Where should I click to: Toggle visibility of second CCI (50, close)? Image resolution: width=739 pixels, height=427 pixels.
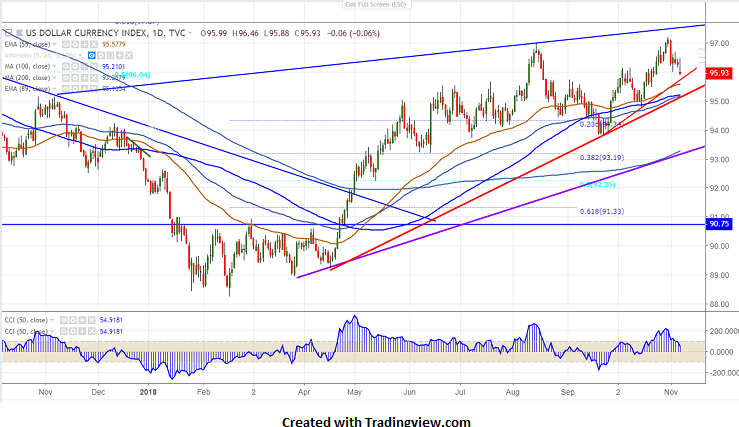click(x=64, y=332)
